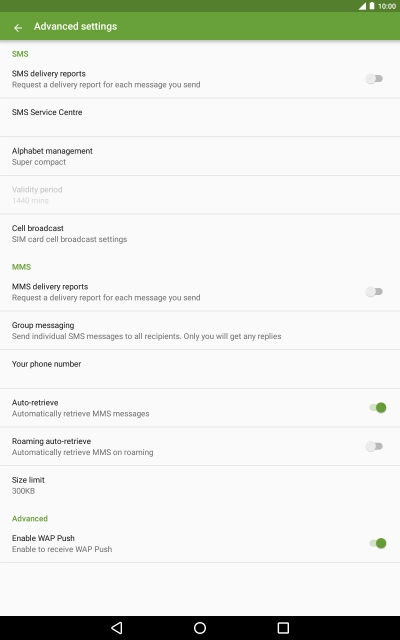
Task: Tap the Android home circle button
Action: coord(200,627)
